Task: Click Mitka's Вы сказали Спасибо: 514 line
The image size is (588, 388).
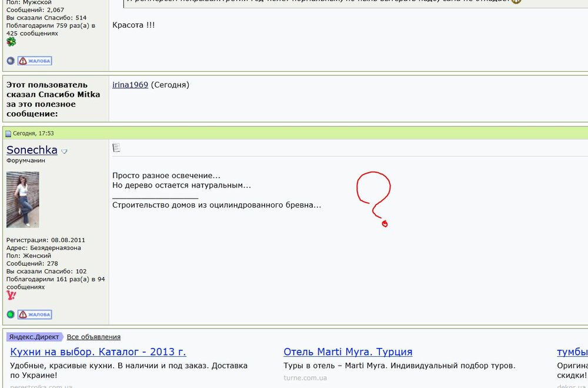Action: (x=46, y=18)
